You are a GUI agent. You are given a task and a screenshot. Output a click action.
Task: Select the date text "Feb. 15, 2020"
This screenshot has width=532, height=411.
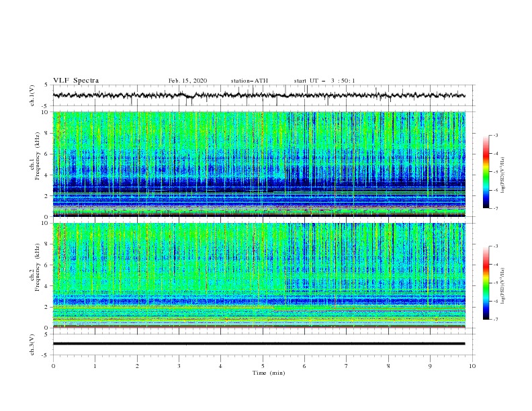point(187,81)
